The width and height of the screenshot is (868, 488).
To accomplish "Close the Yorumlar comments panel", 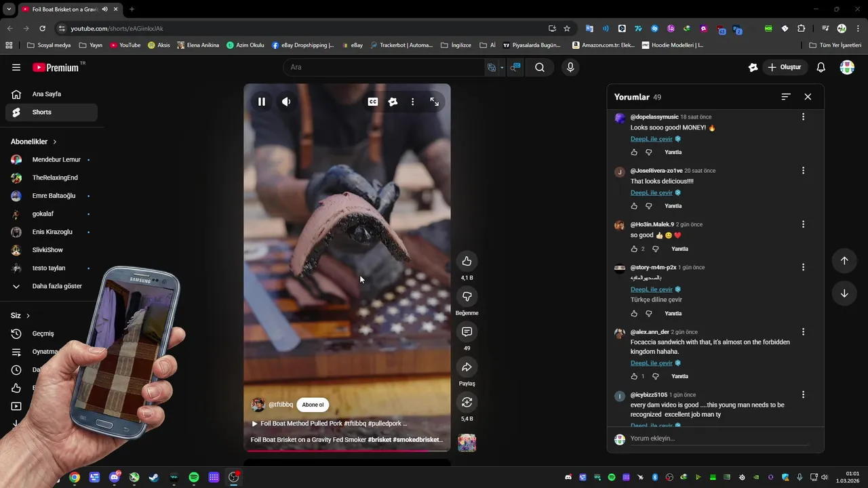I will (x=808, y=97).
